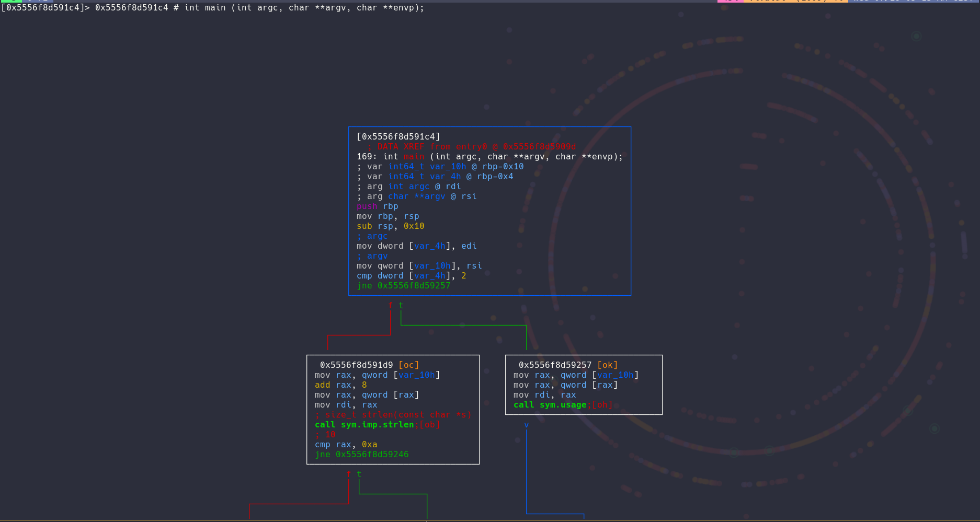Image resolution: width=980 pixels, height=522 pixels.
Task: Click the main block address header [0x5556f8d591c4]
Action: click(x=398, y=137)
